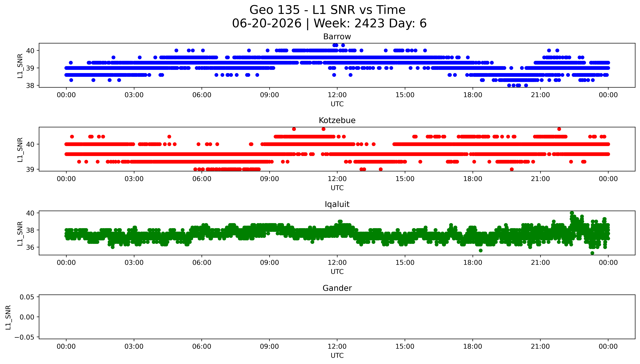This screenshot has width=640, height=364.
Task: Click the date line 06-20-2026 Week 2423
Action: point(329,24)
